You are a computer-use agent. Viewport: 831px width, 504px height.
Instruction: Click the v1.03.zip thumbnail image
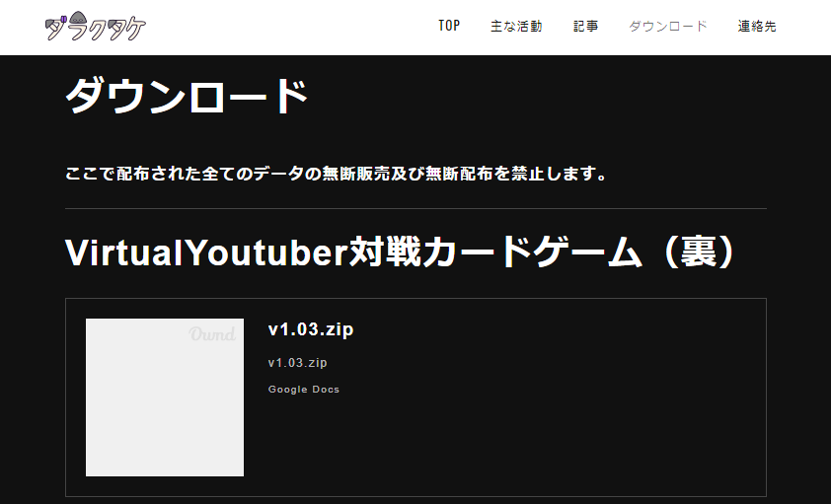click(165, 397)
